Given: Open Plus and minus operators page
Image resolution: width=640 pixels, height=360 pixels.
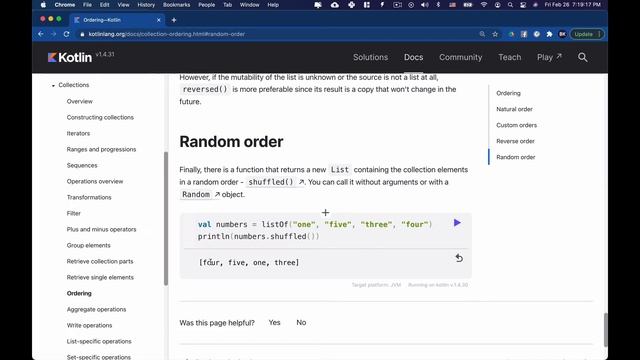Looking at the screenshot, I should coord(101,229).
